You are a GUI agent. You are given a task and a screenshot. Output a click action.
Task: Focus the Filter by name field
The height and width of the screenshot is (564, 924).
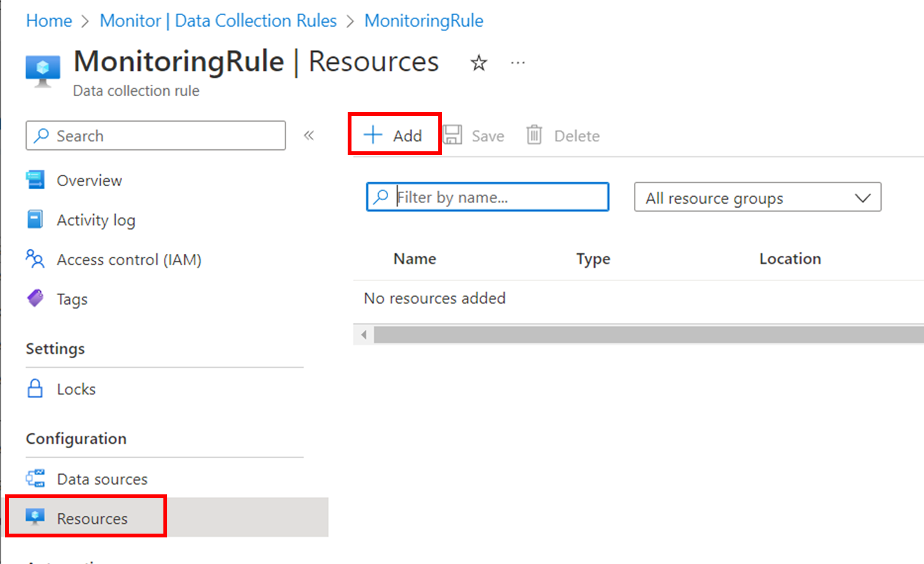coord(488,197)
